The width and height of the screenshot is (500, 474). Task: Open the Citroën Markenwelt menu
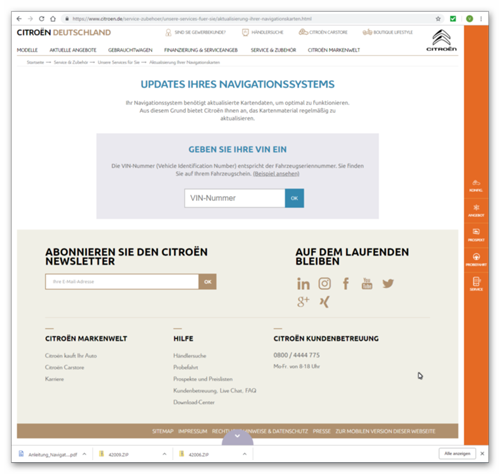334,50
